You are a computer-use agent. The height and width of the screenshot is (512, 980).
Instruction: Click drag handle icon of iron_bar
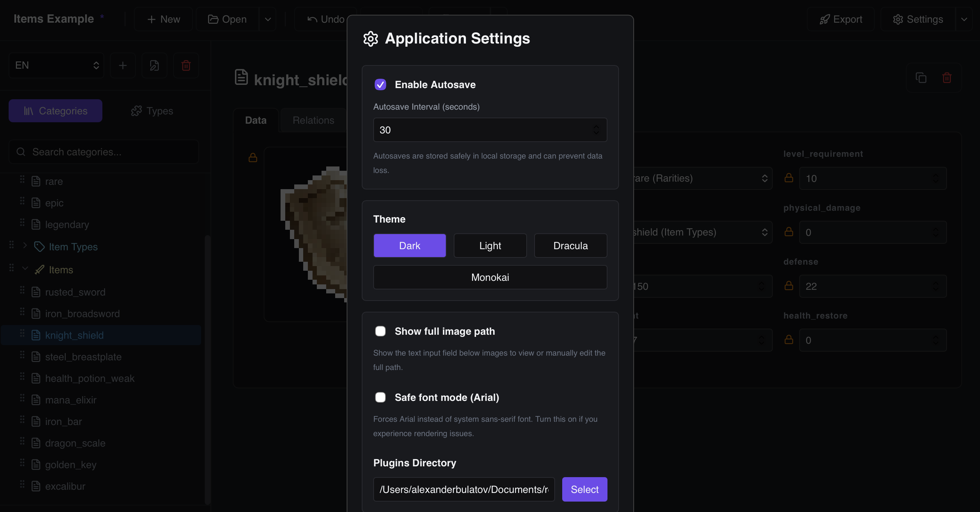22,420
